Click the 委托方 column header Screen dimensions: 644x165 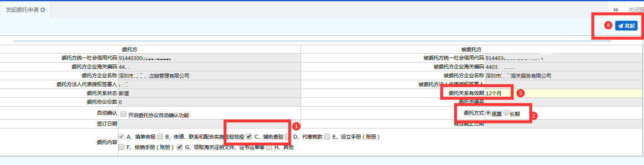coord(129,49)
